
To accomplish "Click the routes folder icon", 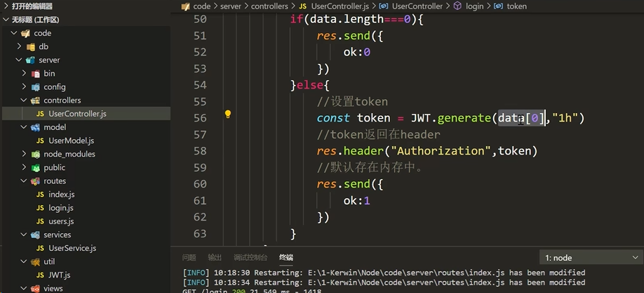I will pos(36,181).
